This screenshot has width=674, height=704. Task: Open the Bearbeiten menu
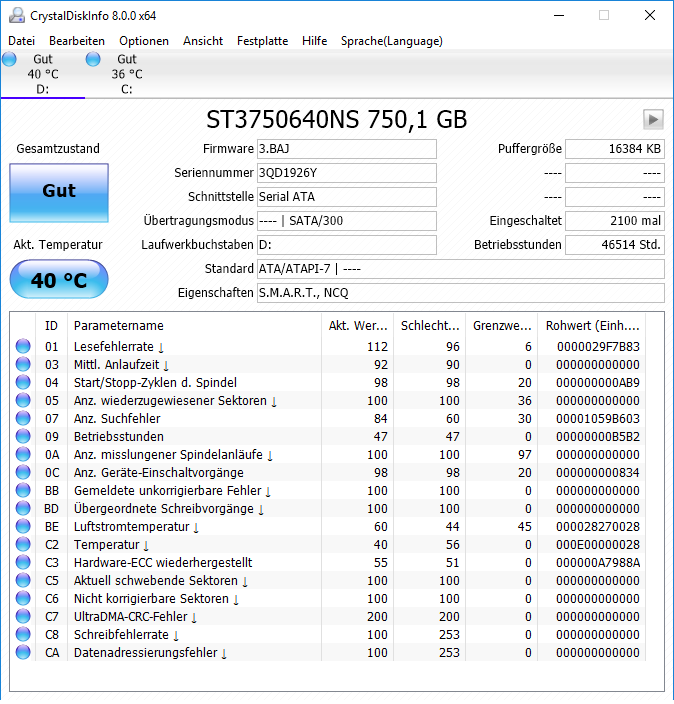pyautogui.click(x=77, y=41)
